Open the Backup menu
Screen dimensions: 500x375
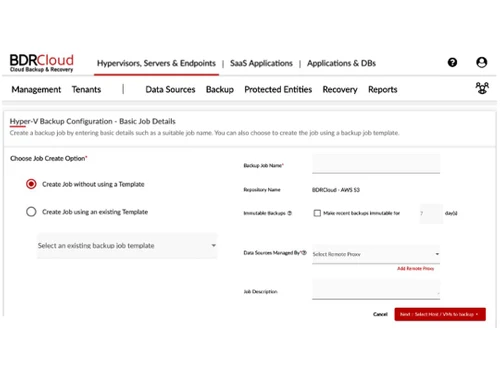pyautogui.click(x=220, y=90)
